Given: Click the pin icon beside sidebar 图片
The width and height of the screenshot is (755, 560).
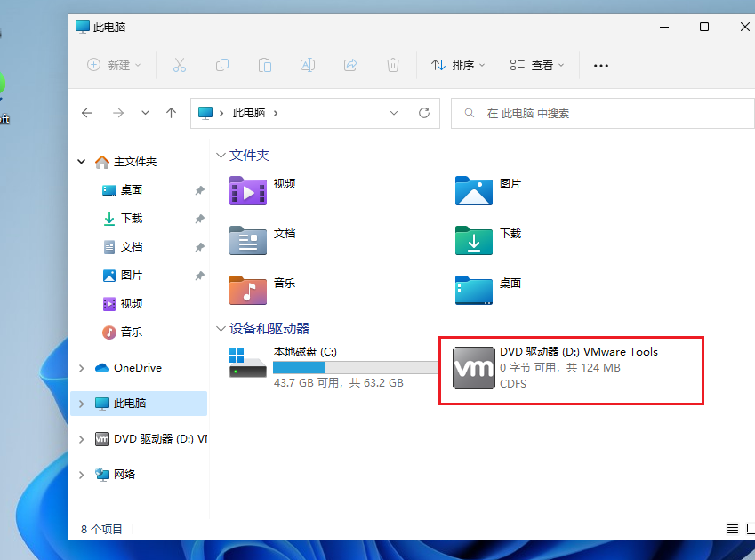Looking at the screenshot, I should pos(199,276).
